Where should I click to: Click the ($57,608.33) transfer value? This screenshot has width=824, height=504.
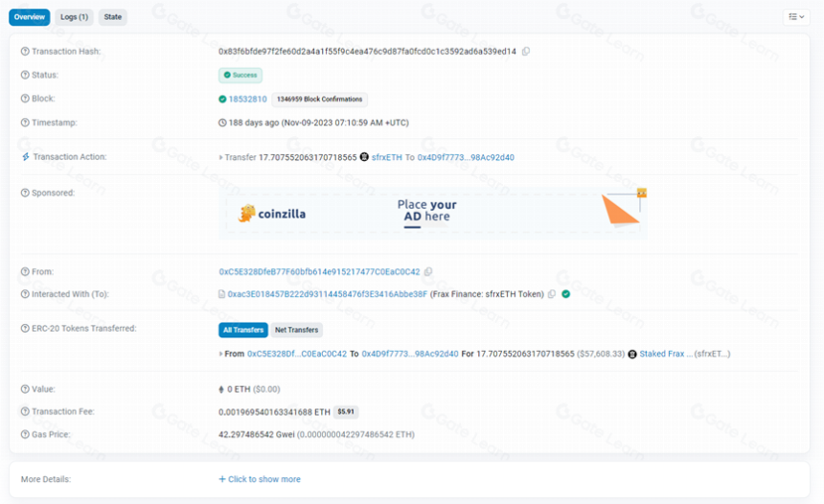601,355
